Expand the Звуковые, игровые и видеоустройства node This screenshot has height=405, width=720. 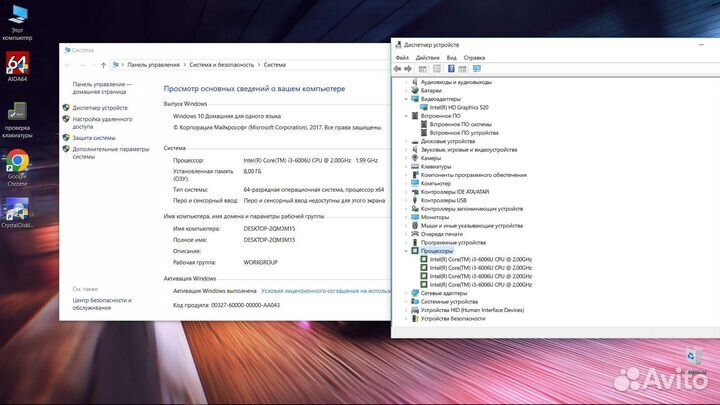click(406, 150)
